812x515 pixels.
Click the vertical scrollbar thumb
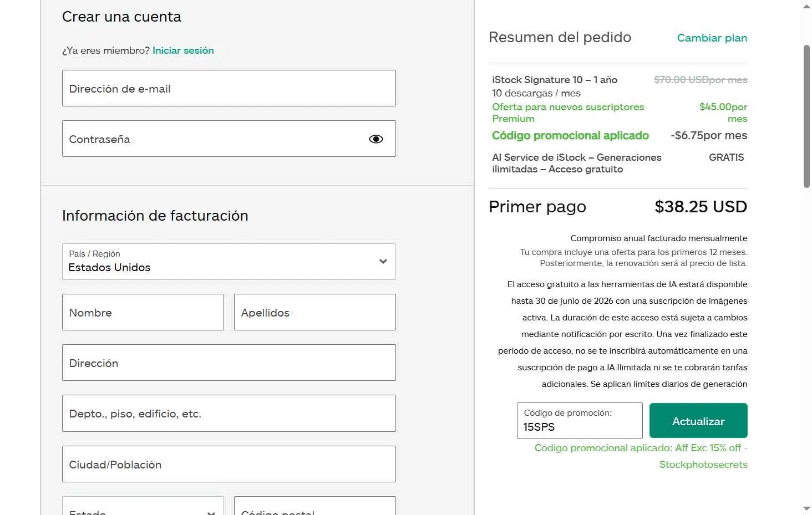click(x=806, y=116)
